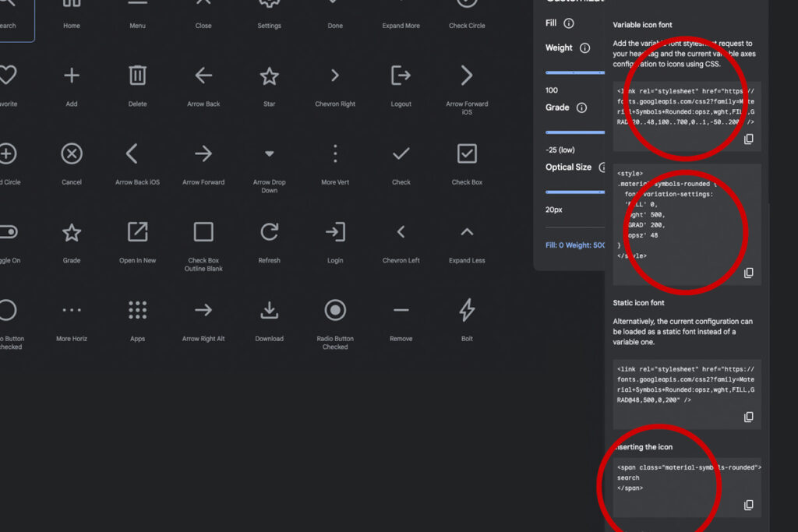Select the icon labeled Arrow Forward
The height and width of the screenshot is (532, 798).
(203, 153)
